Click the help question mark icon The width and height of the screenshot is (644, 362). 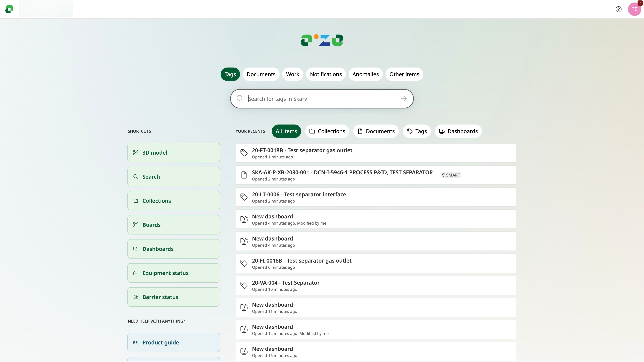618,9
